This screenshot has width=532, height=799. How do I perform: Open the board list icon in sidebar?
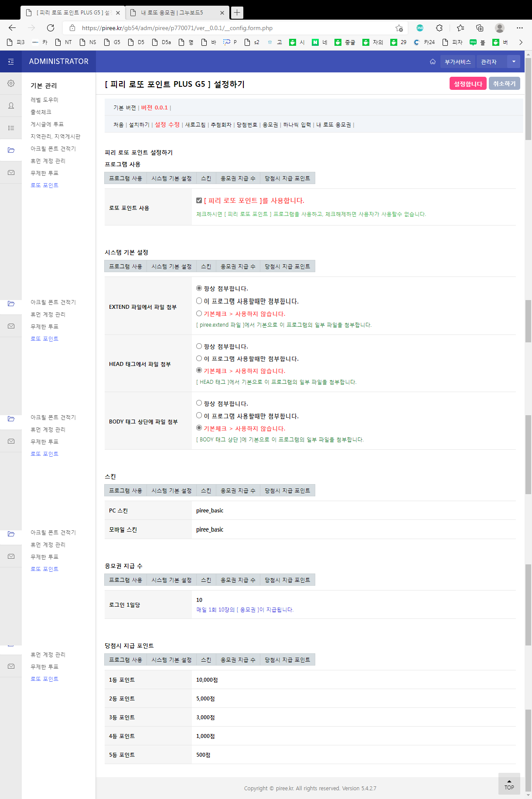coord(11,128)
